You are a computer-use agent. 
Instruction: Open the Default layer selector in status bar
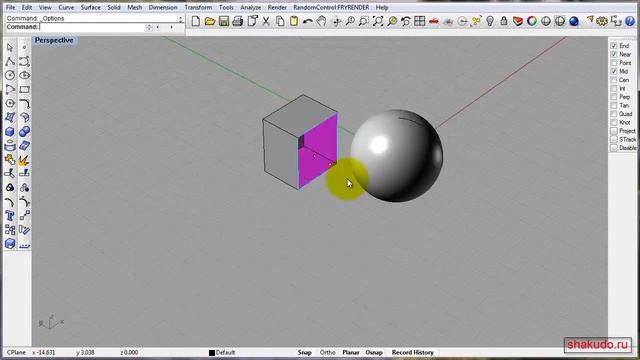pos(222,352)
